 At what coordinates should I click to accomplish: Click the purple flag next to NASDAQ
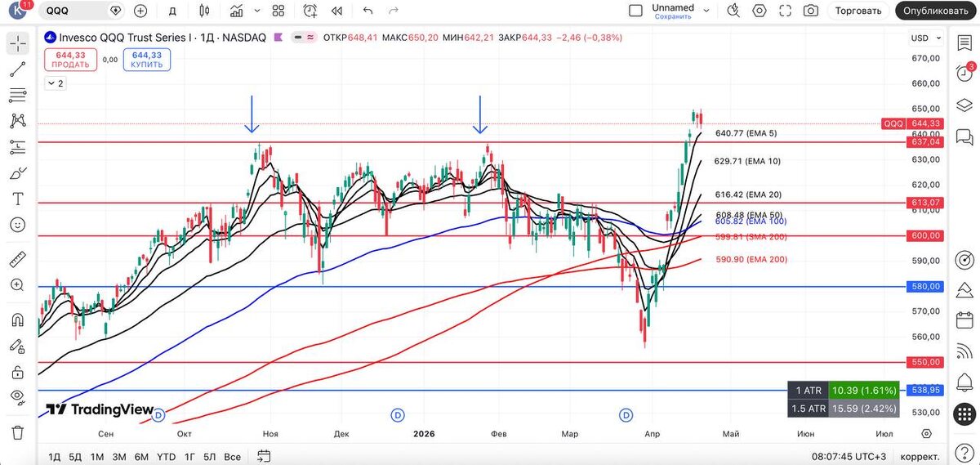click(278, 37)
